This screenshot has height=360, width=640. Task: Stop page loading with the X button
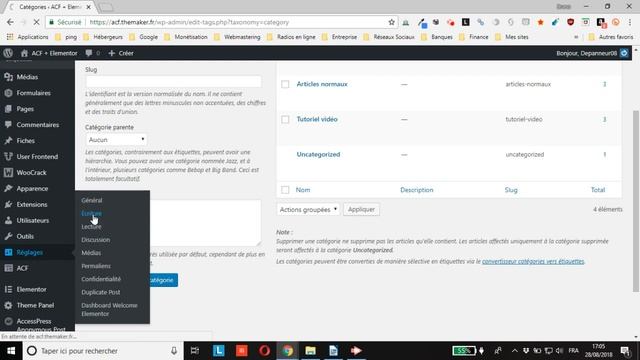pos(36,22)
